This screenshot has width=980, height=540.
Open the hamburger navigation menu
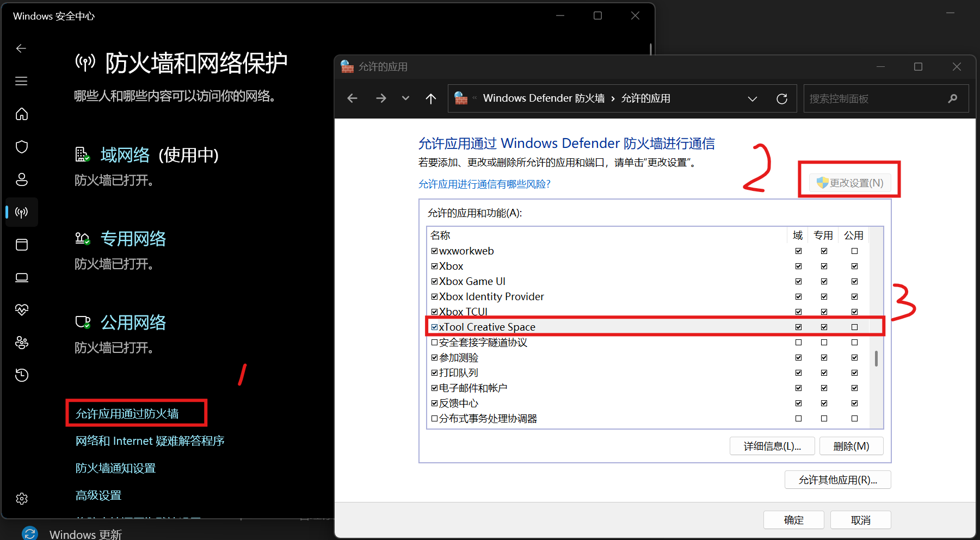pyautogui.click(x=21, y=81)
